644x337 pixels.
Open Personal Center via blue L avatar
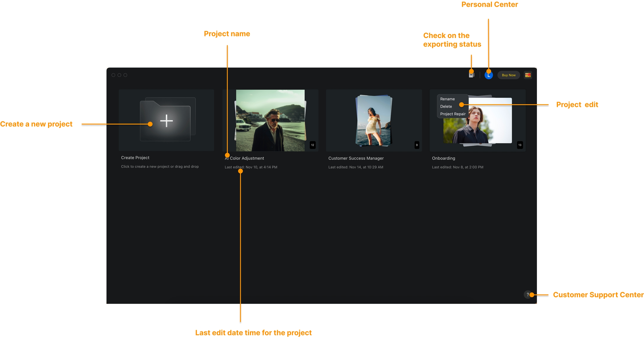[x=489, y=75]
